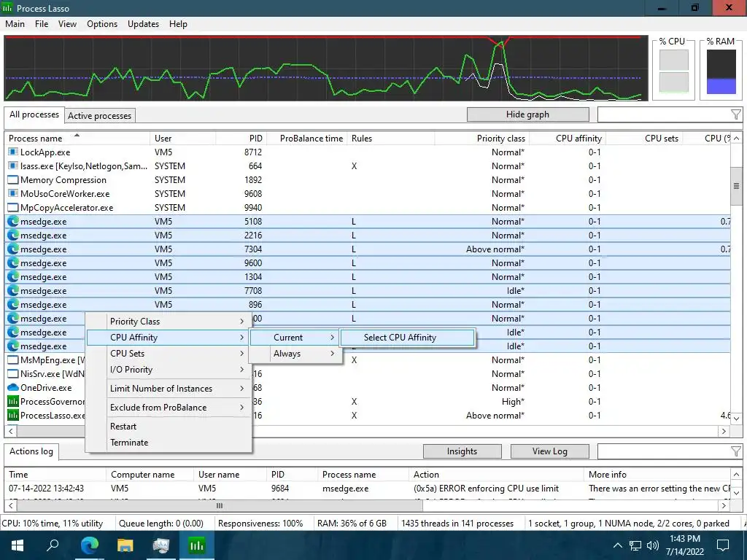Select the Actions log tab

[31, 451]
